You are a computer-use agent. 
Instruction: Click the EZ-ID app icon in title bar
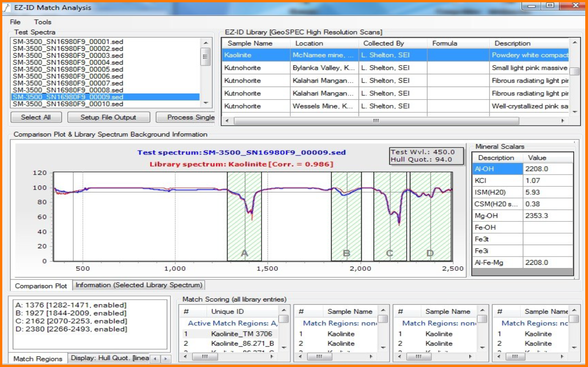(x=7, y=7)
